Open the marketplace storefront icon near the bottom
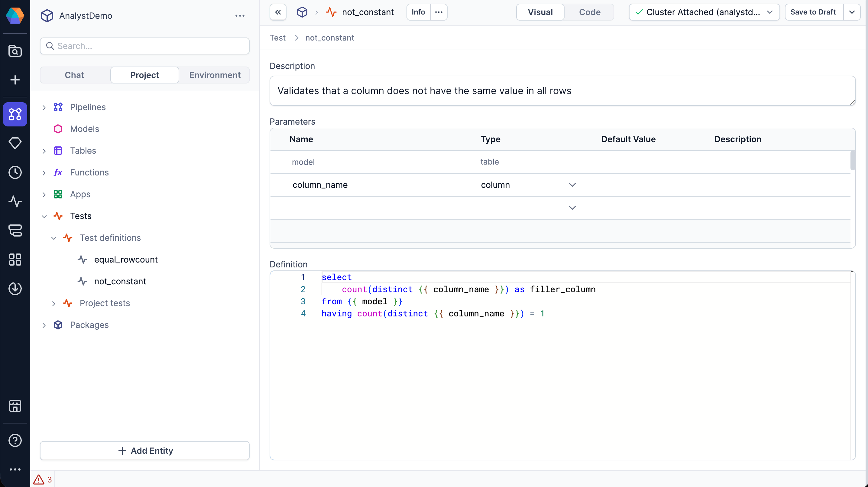Image resolution: width=868 pixels, height=487 pixels. [15, 406]
